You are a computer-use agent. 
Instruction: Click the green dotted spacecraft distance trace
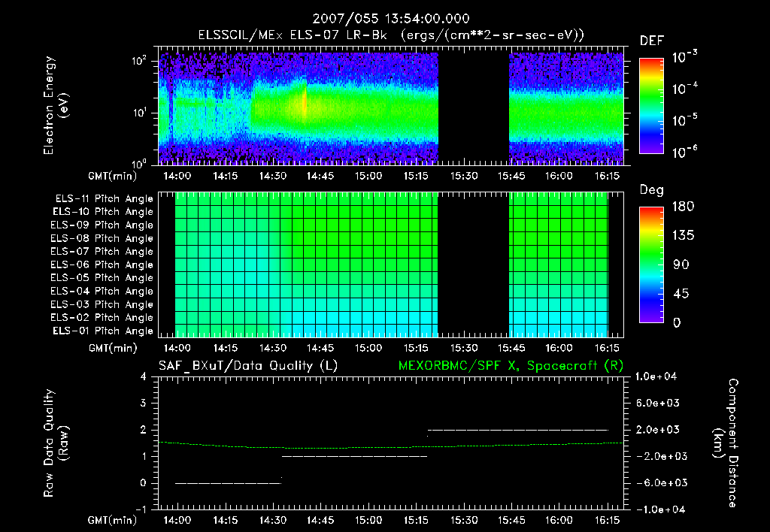point(390,446)
